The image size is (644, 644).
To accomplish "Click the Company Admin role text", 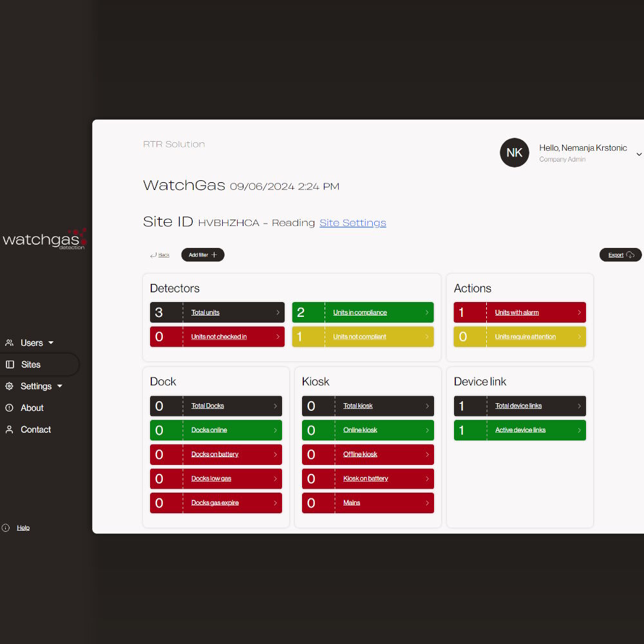I will (x=562, y=159).
